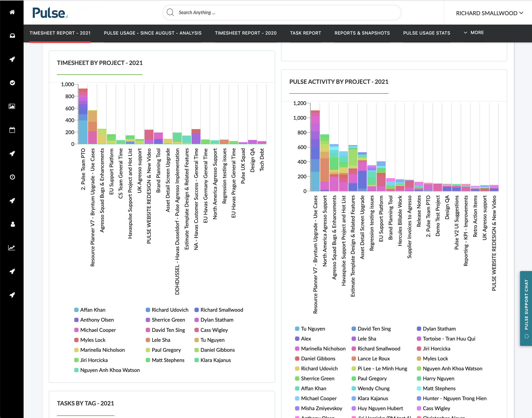
Task: Click Harry Nguyen color swatch in activity legend
Action: pyautogui.click(x=419, y=378)
